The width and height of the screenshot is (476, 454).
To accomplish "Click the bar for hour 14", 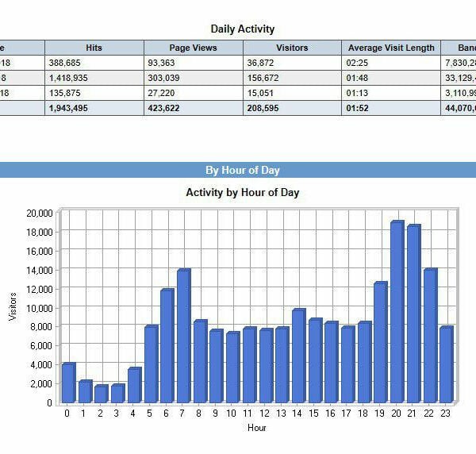I will (x=299, y=356).
